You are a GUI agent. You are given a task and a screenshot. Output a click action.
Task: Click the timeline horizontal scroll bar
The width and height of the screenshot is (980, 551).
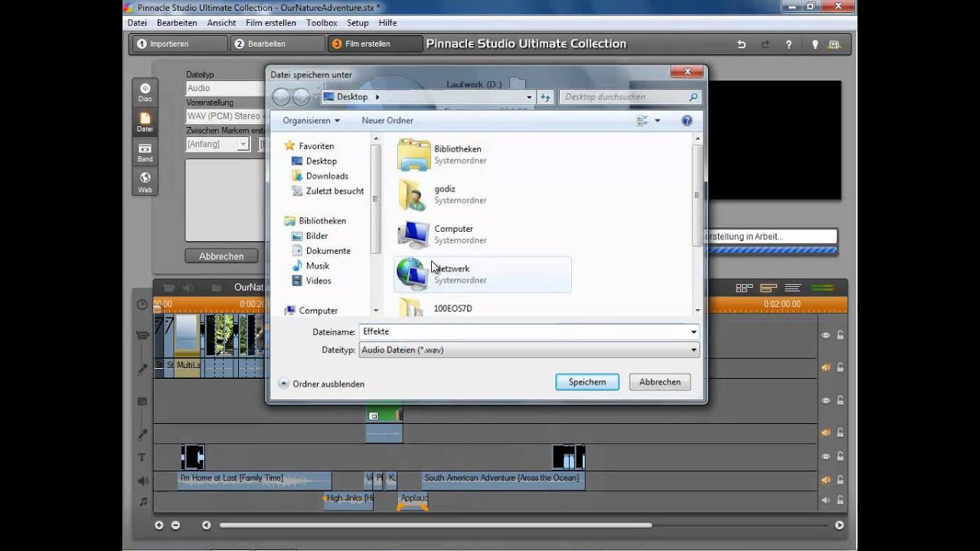pos(436,525)
